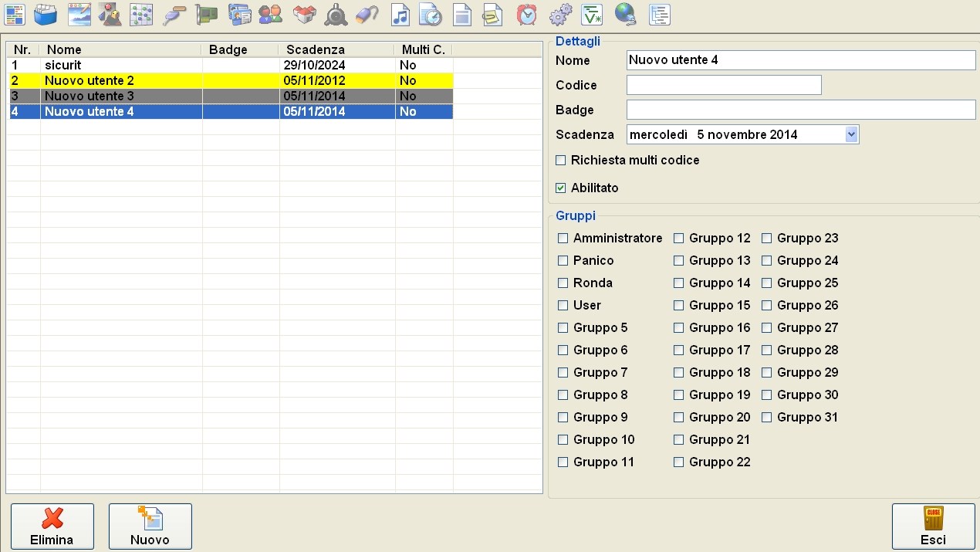Click the Esci exit button
This screenshot has width=980, height=552.
click(933, 527)
